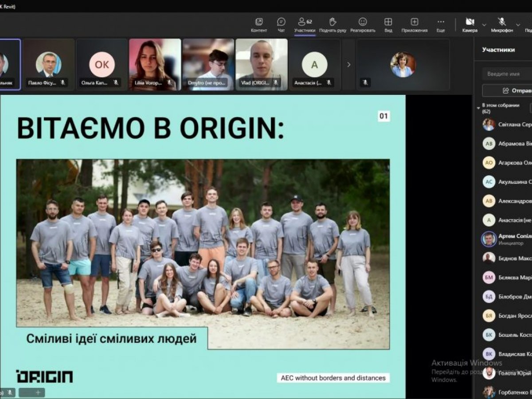
Task: Select participant Владислав in the list
Action: 507,354
